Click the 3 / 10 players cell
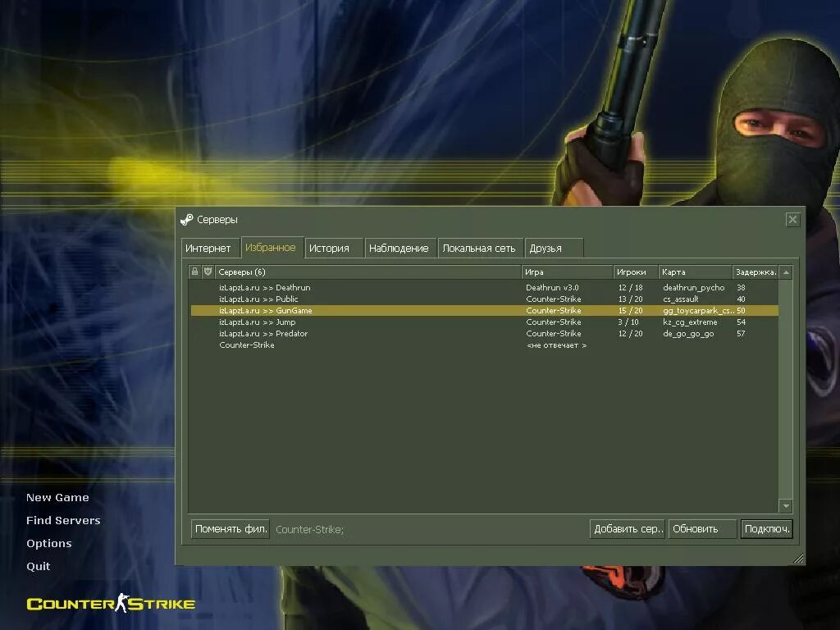Screen dimensions: 840x630 point(628,322)
